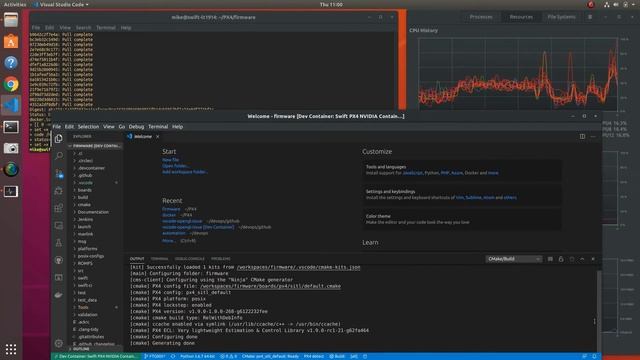Switch to File Systems tab in System Monitor

point(561,17)
